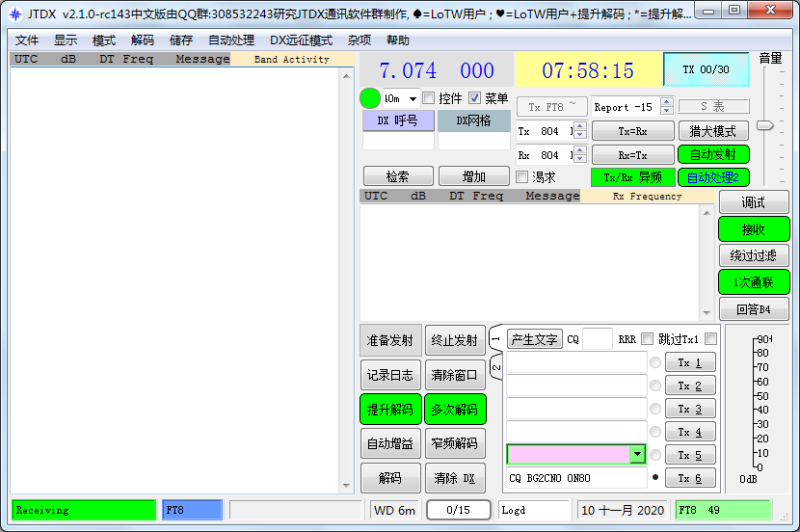Toggle the green 接收 monitor button
800x532 pixels.
point(754,229)
